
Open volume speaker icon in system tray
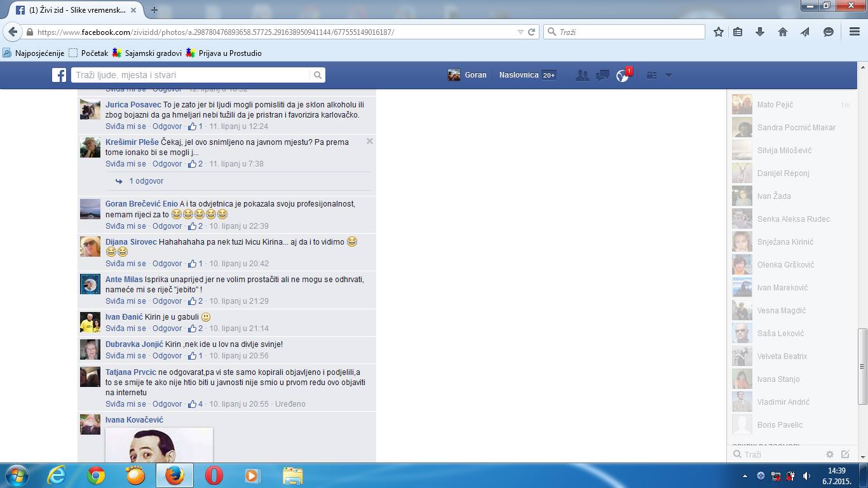(806, 475)
